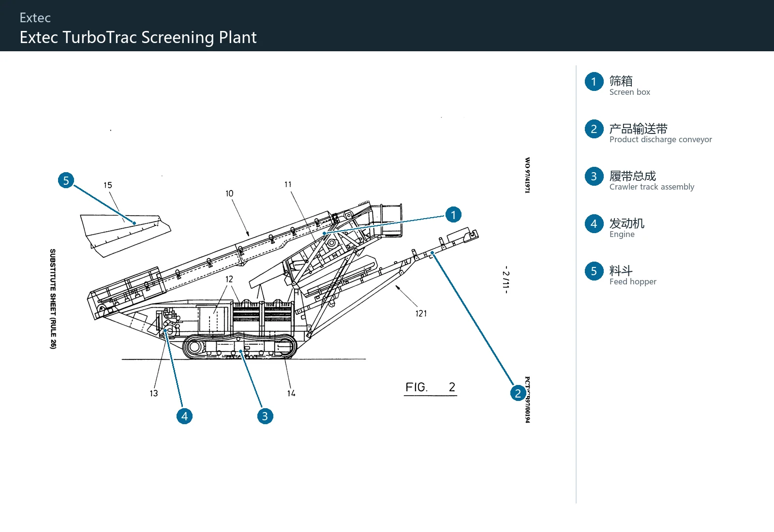Select diagram marker 3 under the crawler track
774x532 pixels.
(x=265, y=416)
